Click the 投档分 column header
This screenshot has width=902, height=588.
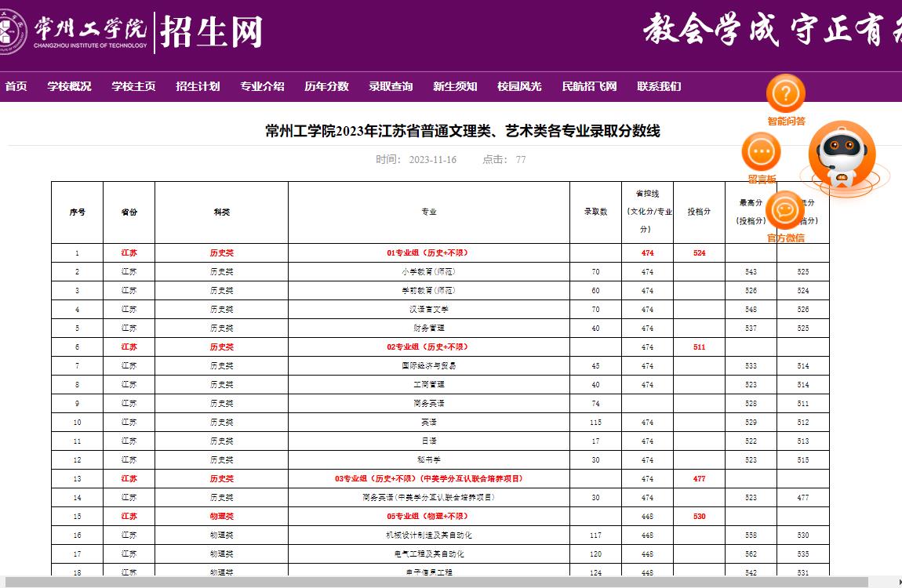click(x=699, y=212)
